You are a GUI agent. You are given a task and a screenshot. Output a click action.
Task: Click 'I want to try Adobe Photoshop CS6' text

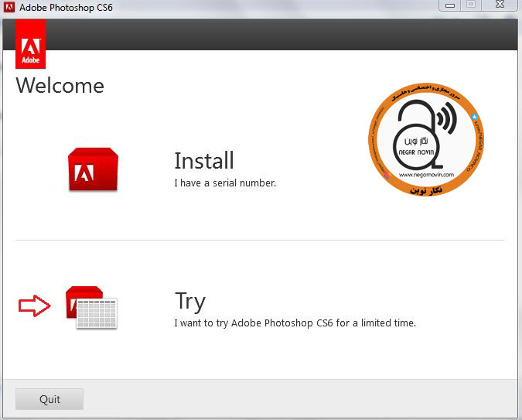coord(254,323)
